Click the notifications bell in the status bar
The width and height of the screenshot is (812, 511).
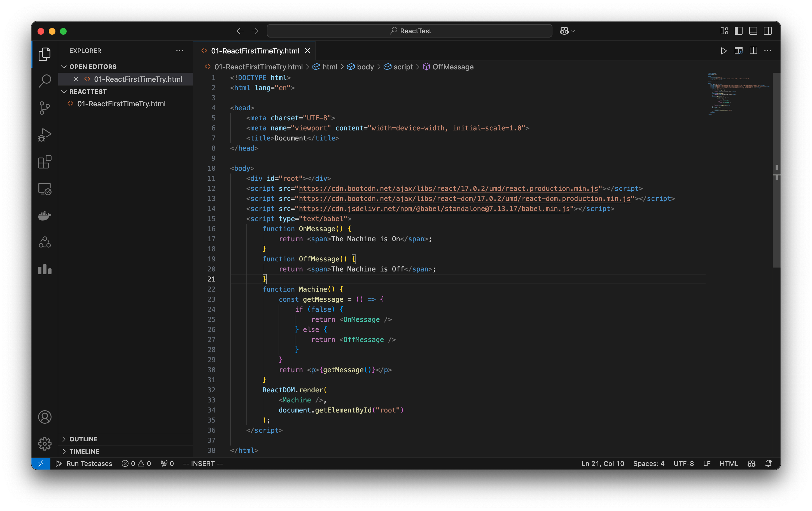pyautogui.click(x=769, y=463)
